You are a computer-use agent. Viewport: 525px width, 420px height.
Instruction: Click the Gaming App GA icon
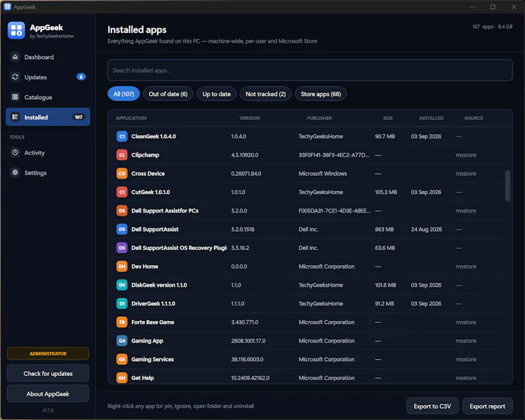122,341
